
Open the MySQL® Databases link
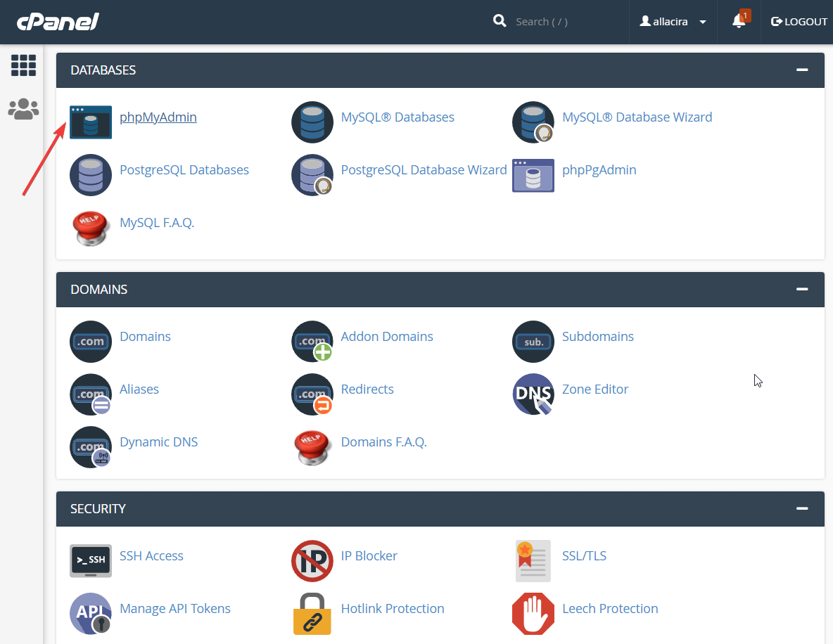pos(398,117)
